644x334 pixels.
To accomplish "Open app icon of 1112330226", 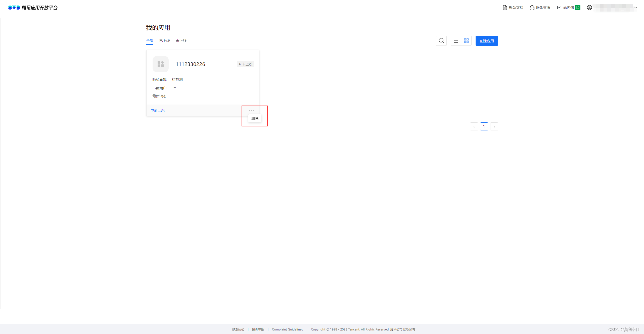I will (x=161, y=64).
